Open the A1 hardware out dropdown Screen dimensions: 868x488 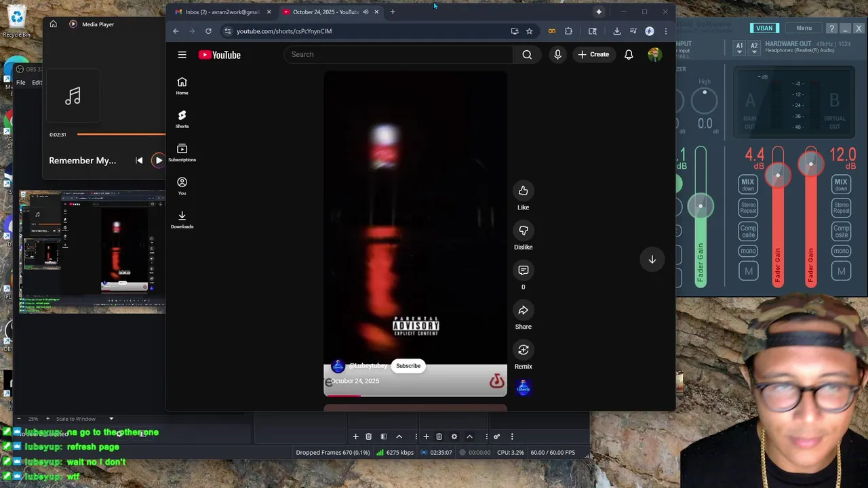[x=740, y=48]
